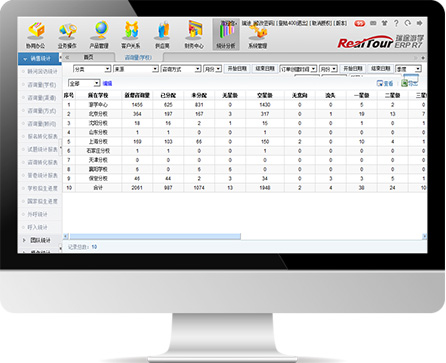Click the logout arrow icon in header
The width and height of the screenshot is (446, 363).
coord(419,23)
